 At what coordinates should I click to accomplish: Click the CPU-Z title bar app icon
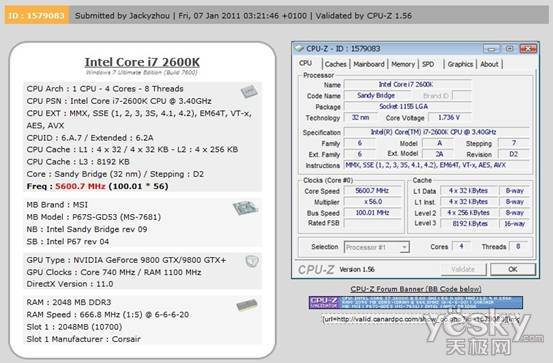(299, 48)
